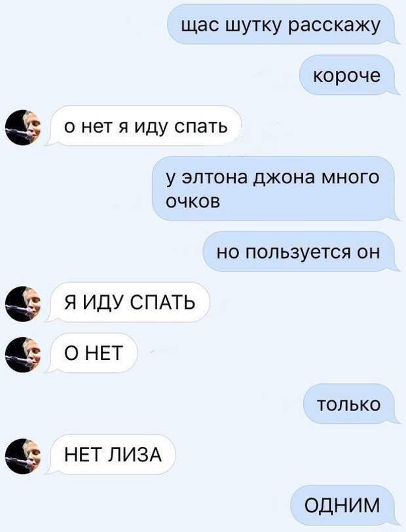Screen dimensions: 406x532
Task: Tap the 'НЕТ ЛИЗА' message bubble
Action: (x=112, y=455)
